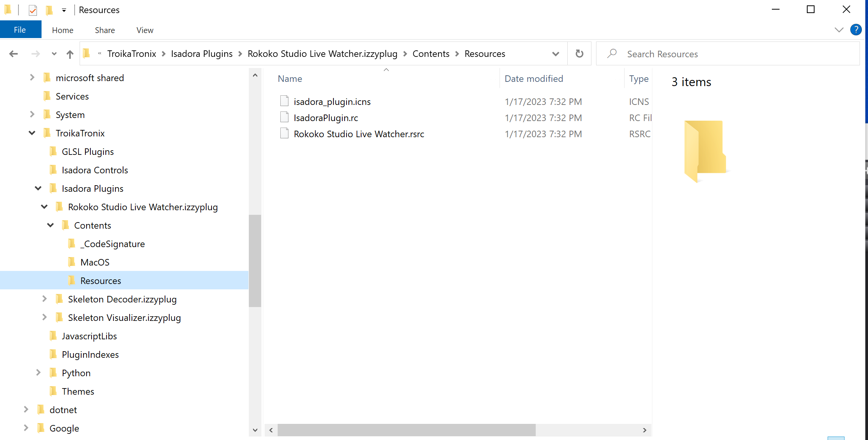Collapse the TroikaTronix tree node

(x=32, y=133)
